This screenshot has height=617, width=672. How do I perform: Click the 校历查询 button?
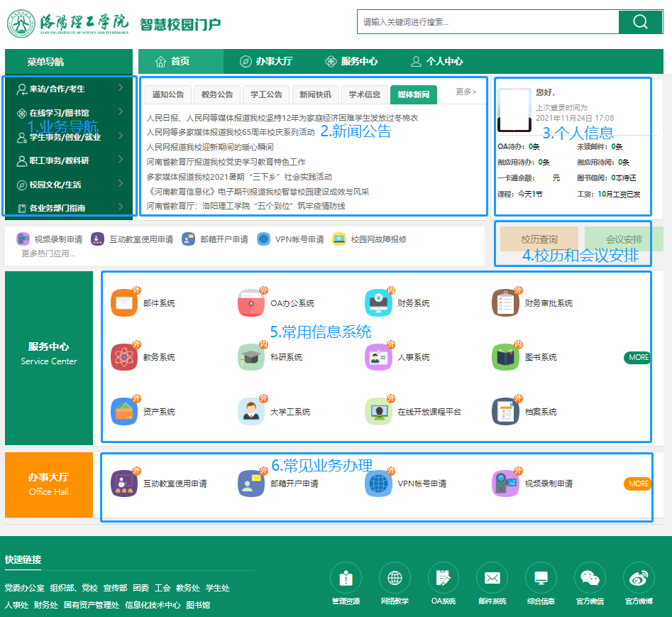coord(539,239)
